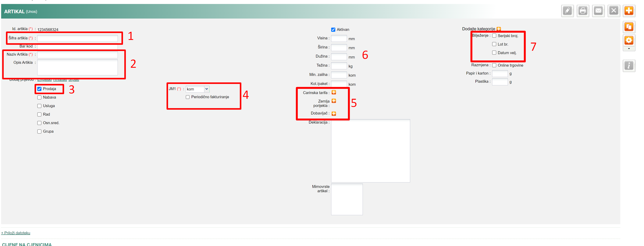Click the pencil edit icon in header
The width and height of the screenshot is (644, 246).
[x=567, y=11]
